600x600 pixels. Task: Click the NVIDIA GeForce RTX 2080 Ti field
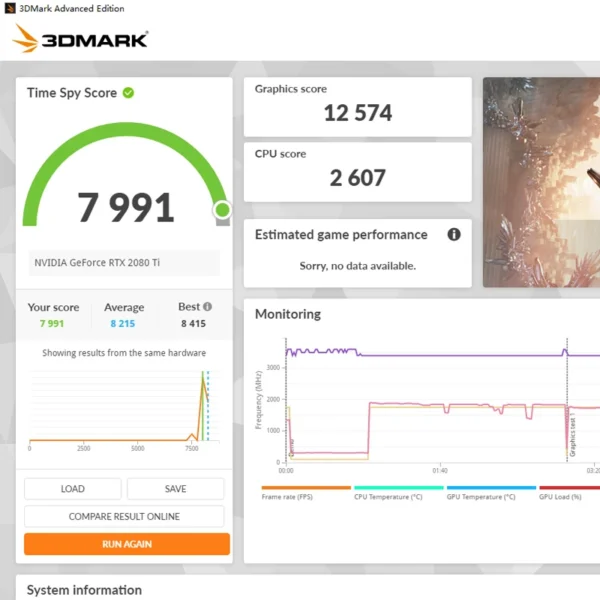click(124, 263)
